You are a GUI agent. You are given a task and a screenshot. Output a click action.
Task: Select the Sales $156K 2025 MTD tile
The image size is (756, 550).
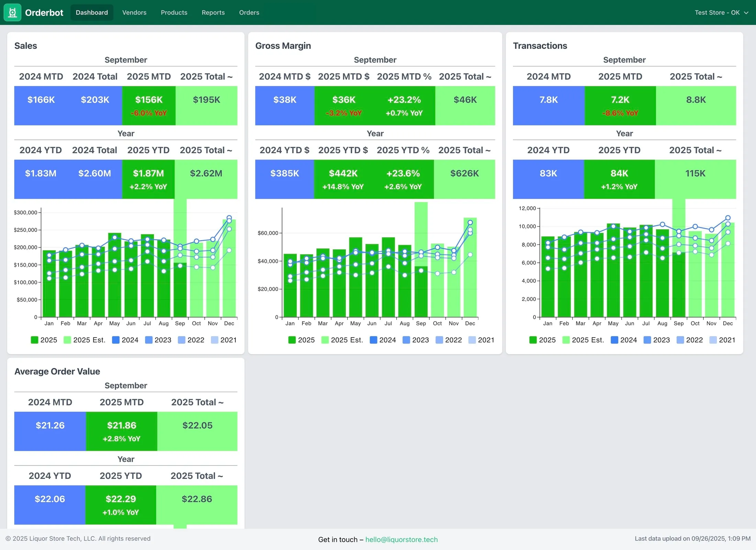[149, 105]
